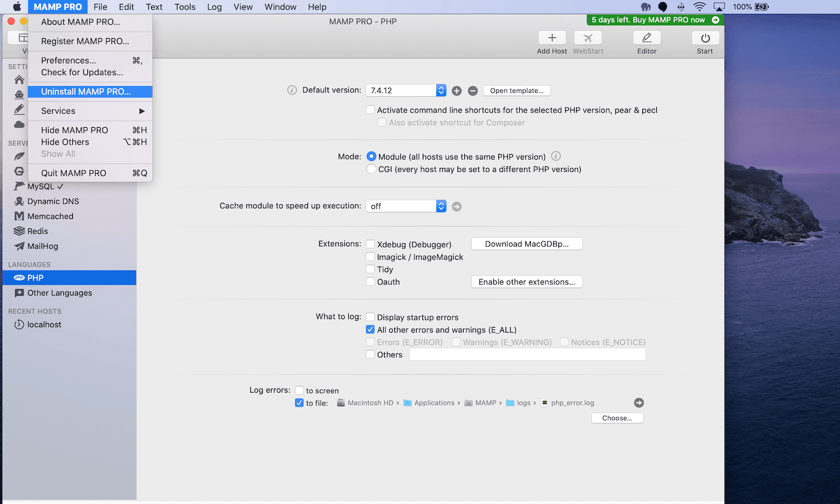This screenshot has width=840, height=504.
Task: Click the Open template button
Action: click(x=516, y=91)
